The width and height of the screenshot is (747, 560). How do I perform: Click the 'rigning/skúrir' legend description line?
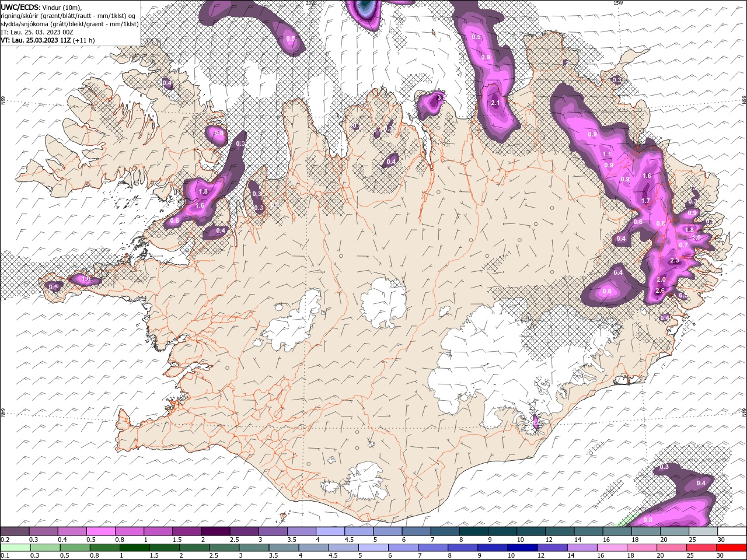point(68,15)
